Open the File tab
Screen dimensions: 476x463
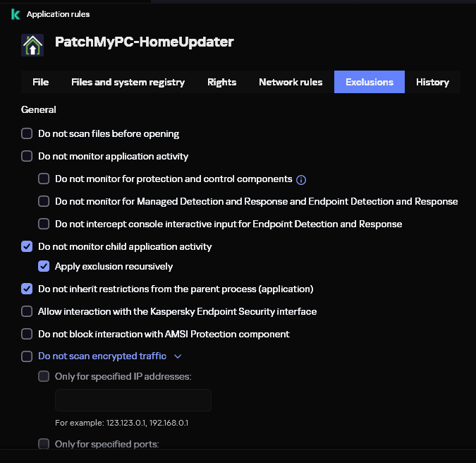coord(41,83)
